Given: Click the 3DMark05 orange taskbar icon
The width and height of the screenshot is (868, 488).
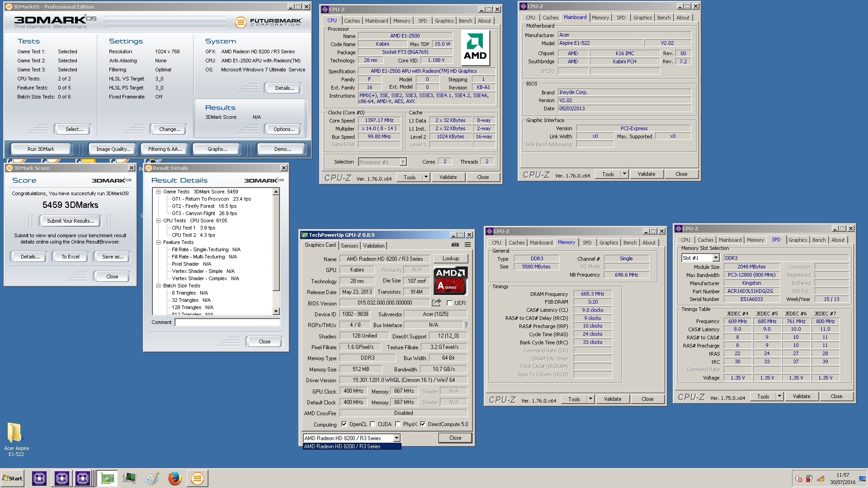Looking at the screenshot, I should click(197, 478).
